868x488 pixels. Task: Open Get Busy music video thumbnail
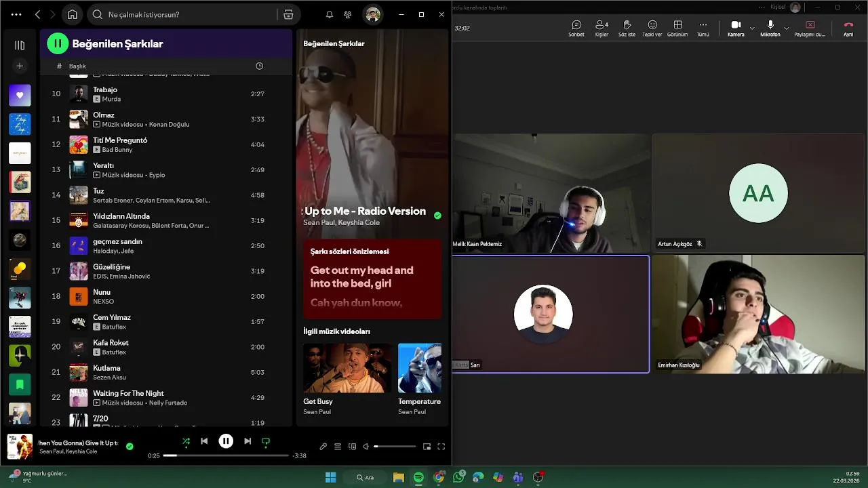pos(347,368)
